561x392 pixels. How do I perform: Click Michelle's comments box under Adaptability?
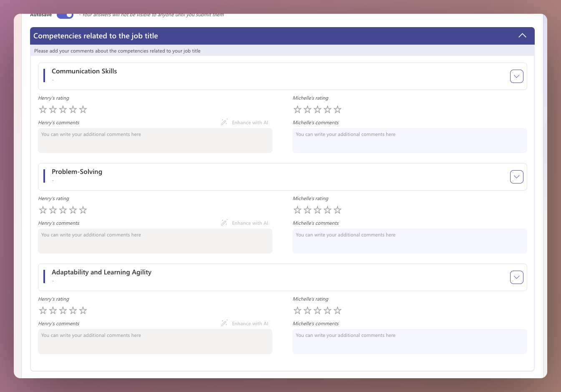tap(410, 342)
